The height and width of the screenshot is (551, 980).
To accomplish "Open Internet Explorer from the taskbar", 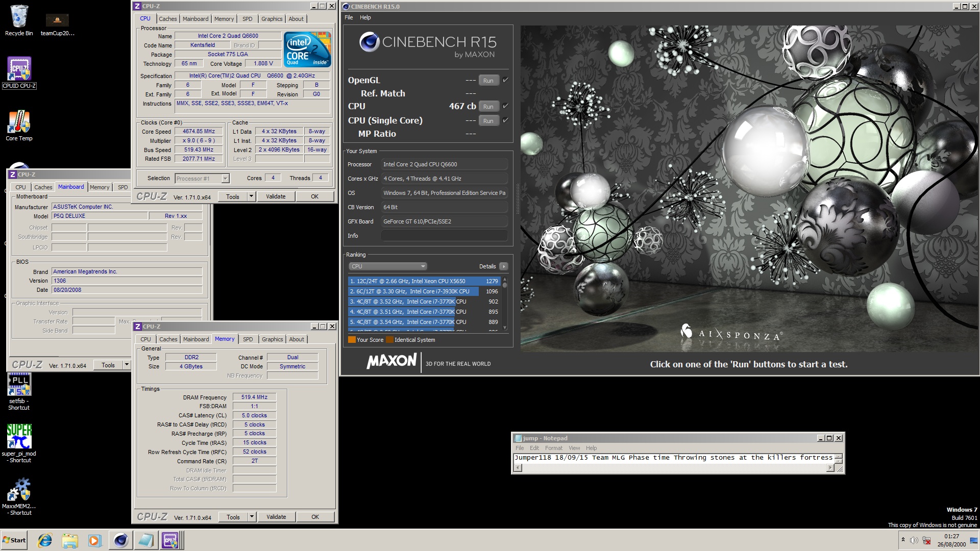I will pyautogui.click(x=45, y=540).
